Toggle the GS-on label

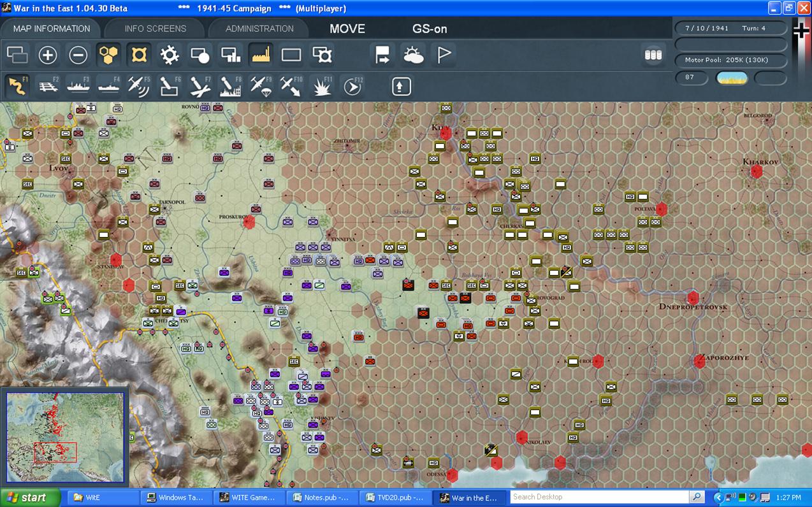(430, 29)
